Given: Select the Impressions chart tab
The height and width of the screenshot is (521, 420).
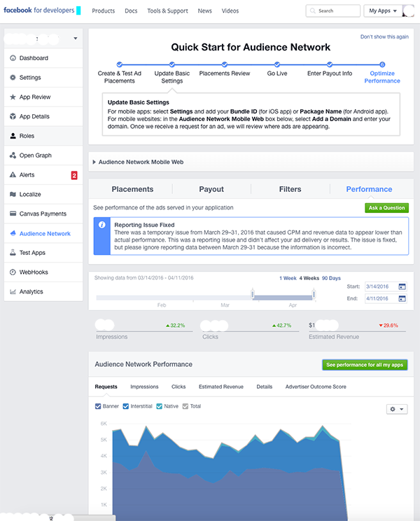Looking at the screenshot, I should [x=144, y=387].
